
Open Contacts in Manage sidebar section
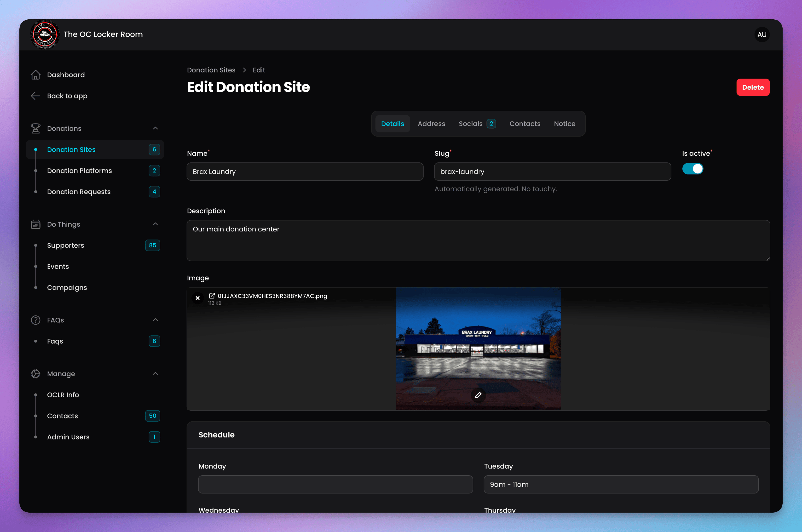pos(95,416)
